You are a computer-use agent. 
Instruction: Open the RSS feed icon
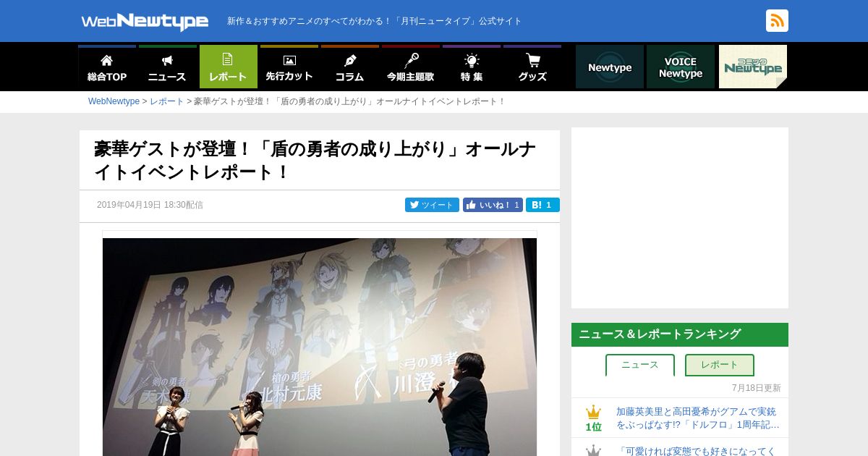pyautogui.click(x=777, y=20)
